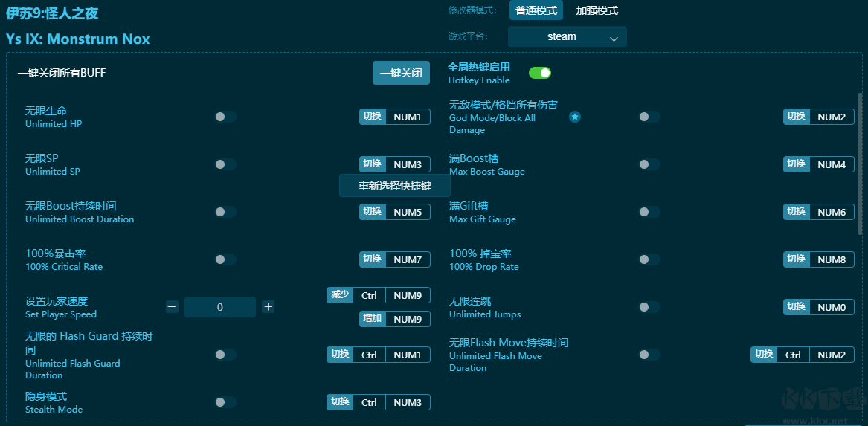Viewport: 868px width, 426px height.
Task: Turn on Unlimited SP switch
Action: point(225,164)
